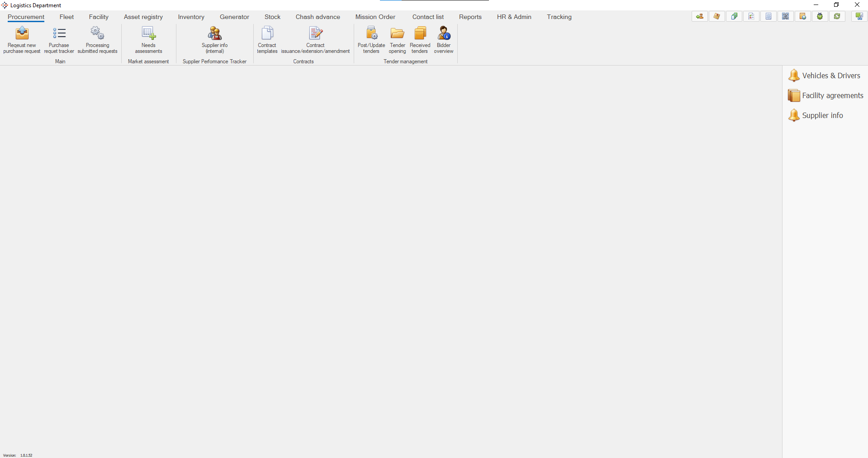Click Post/Update tenders icon

[x=371, y=34]
